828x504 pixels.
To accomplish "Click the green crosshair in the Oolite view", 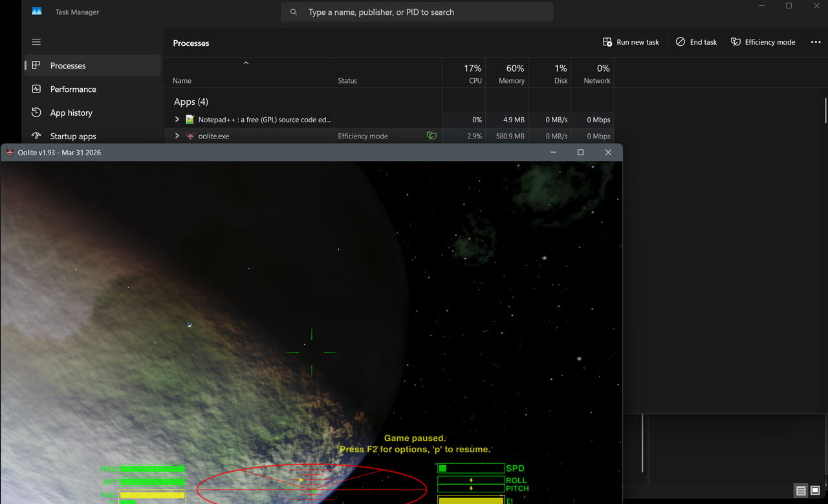I will pos(312,353).
